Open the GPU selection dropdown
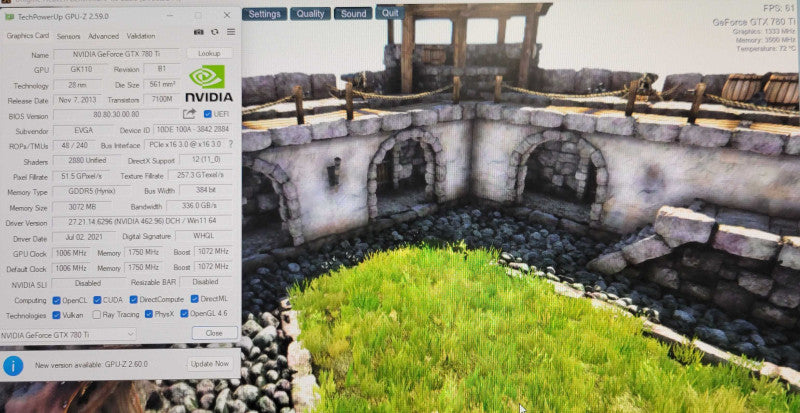 tap(68, 335)
